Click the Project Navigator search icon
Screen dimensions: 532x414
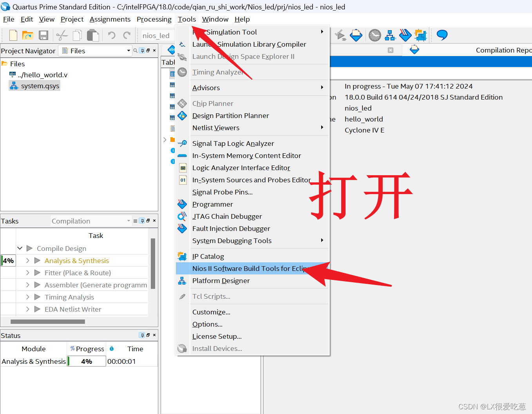coord(136,51)
